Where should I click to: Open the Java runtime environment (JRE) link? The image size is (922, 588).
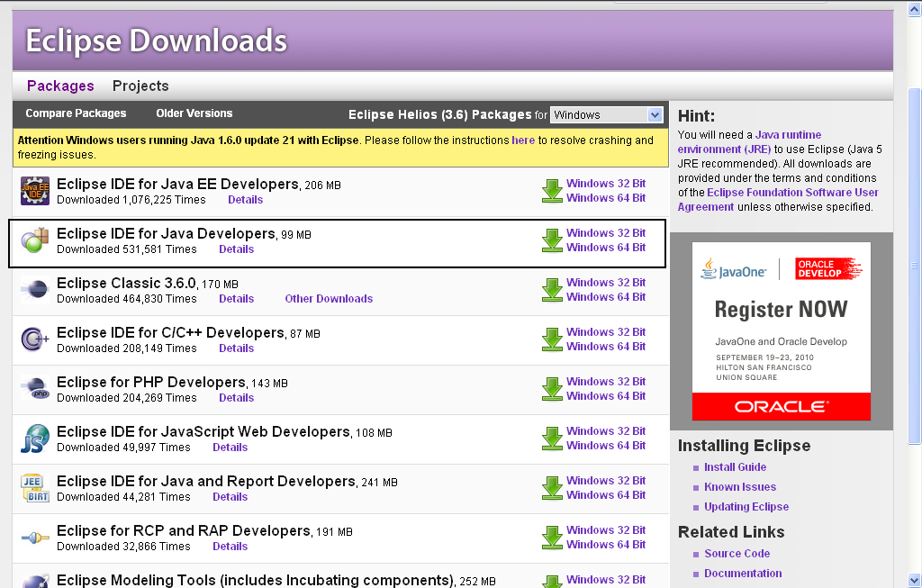[750, 141]
